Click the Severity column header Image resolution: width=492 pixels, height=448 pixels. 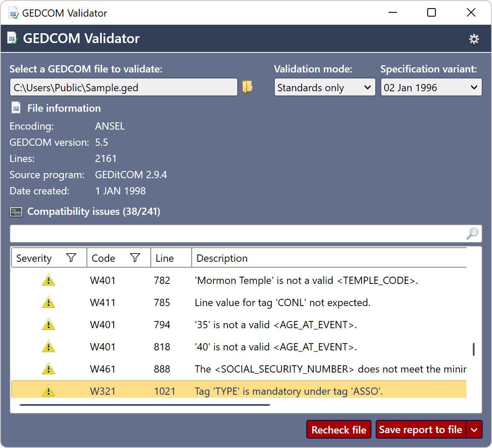tap(49, 258)
